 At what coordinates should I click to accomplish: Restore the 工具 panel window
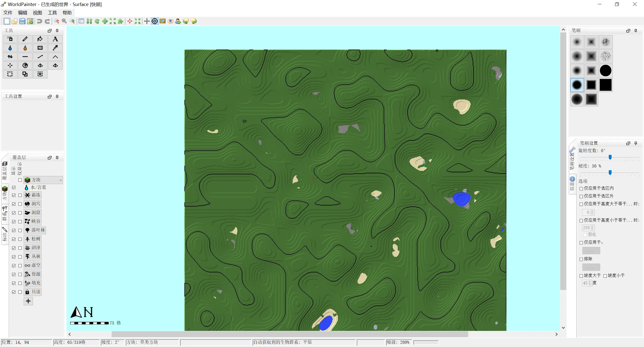50,31
